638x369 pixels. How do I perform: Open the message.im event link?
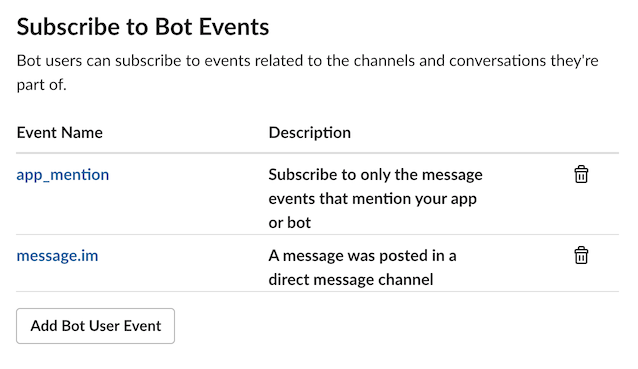[57, 255]
